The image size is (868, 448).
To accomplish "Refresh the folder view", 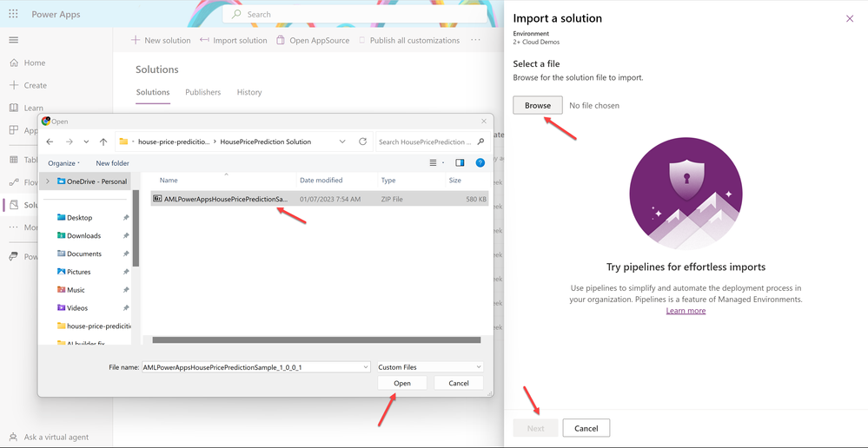I will pos(362,142).
